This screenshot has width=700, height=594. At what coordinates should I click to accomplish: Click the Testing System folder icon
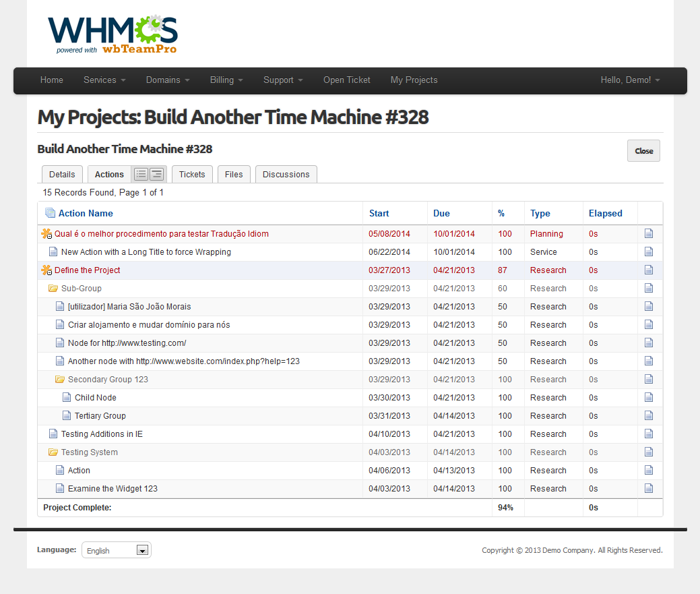tap(53, 452)
